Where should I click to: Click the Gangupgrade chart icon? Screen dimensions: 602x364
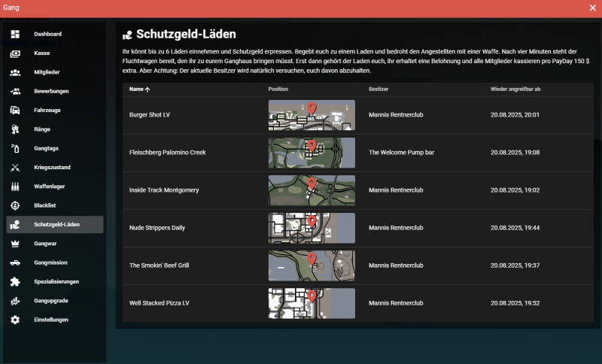pos(15,301)
